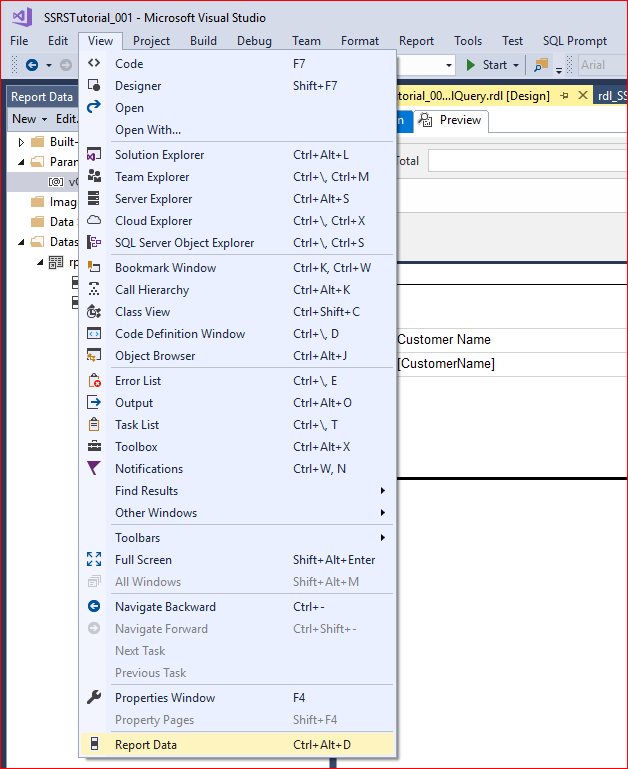Open the Report menu
Image resolution: width=628 pixels, height=769 pixels.
(416, 41)
